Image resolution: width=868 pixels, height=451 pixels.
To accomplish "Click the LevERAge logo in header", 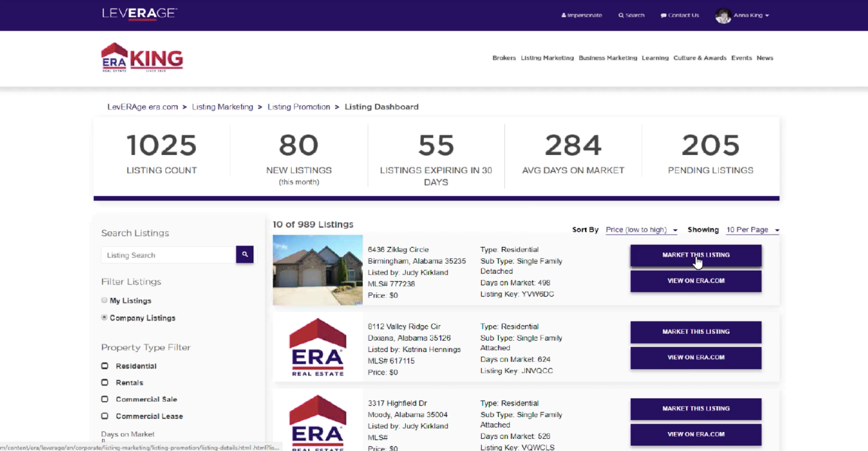I will [x=139, y=13].
